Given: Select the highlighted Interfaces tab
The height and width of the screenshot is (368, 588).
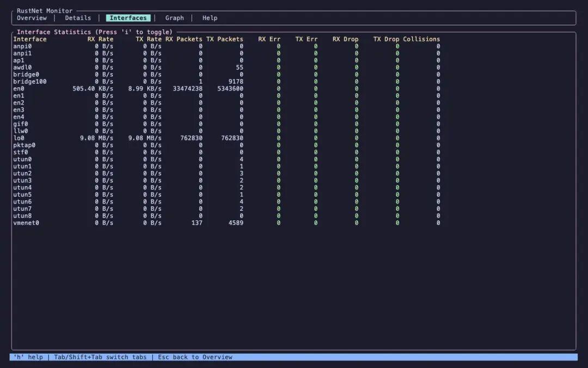Looking at the screenshot, I should [128, 18].
